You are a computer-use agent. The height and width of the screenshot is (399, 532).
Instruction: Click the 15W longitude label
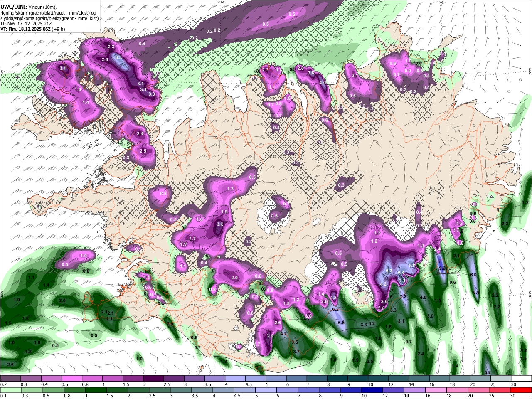point(441,2)
